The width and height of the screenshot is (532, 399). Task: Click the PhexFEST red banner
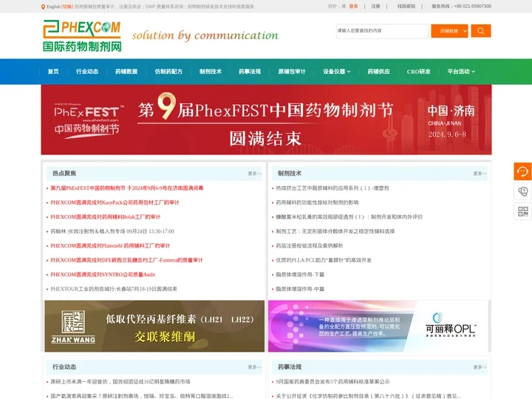pos(266,120)
